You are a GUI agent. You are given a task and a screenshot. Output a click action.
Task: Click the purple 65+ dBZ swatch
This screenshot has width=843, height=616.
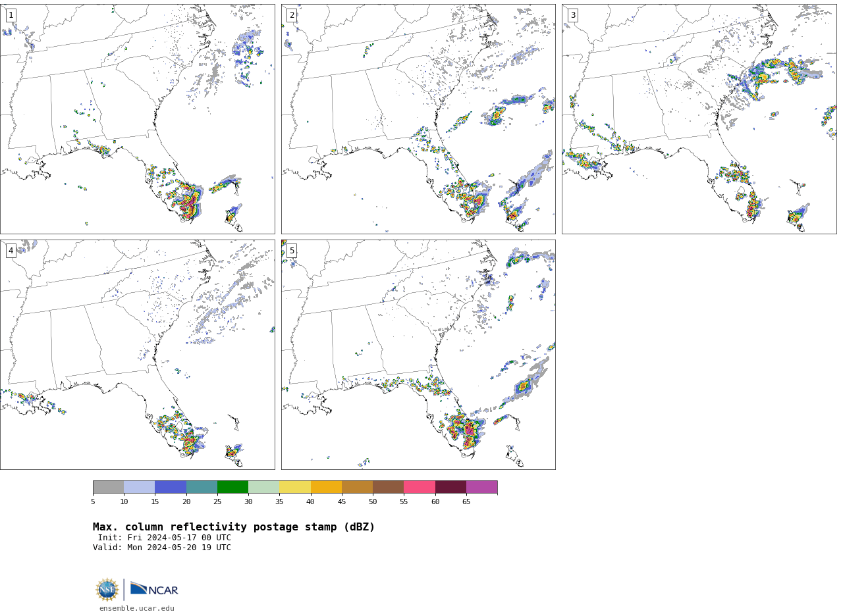(x=481, y=487)
